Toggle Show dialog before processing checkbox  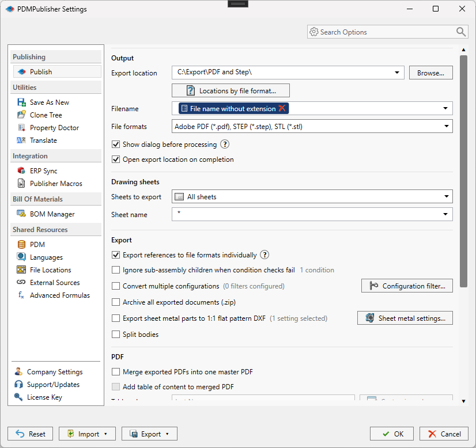(116, 145)
